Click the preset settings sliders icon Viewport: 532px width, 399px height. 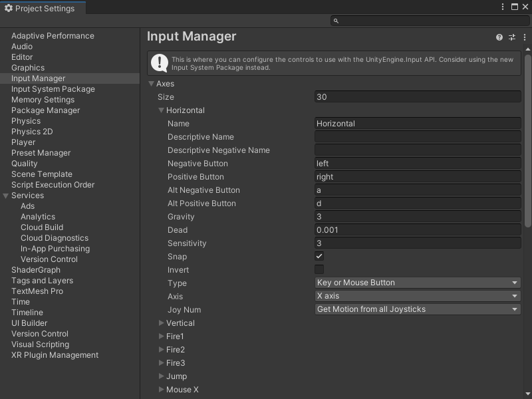(512, 37)
